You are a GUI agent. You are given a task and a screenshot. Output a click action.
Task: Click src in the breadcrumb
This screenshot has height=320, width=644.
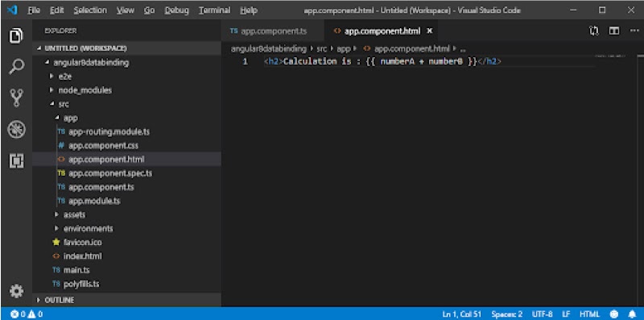click(321, 48)
